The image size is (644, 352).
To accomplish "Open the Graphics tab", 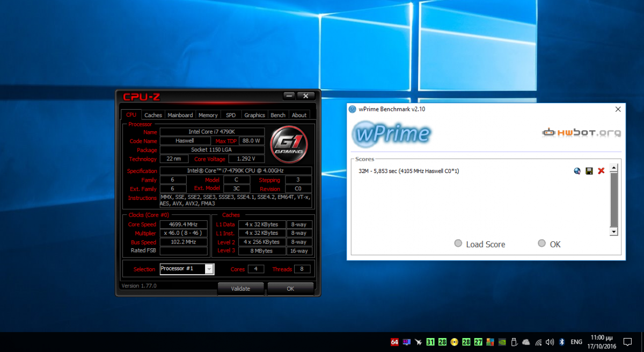I will [255, 115].
